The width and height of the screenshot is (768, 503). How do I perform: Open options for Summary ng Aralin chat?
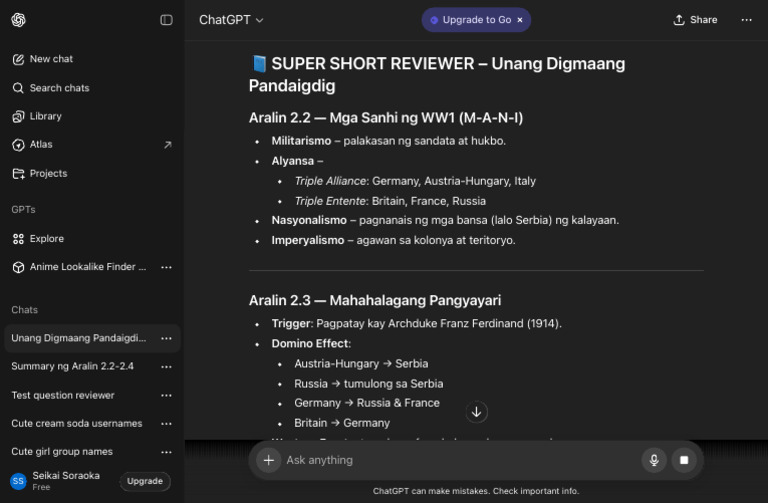click(167, 367)
